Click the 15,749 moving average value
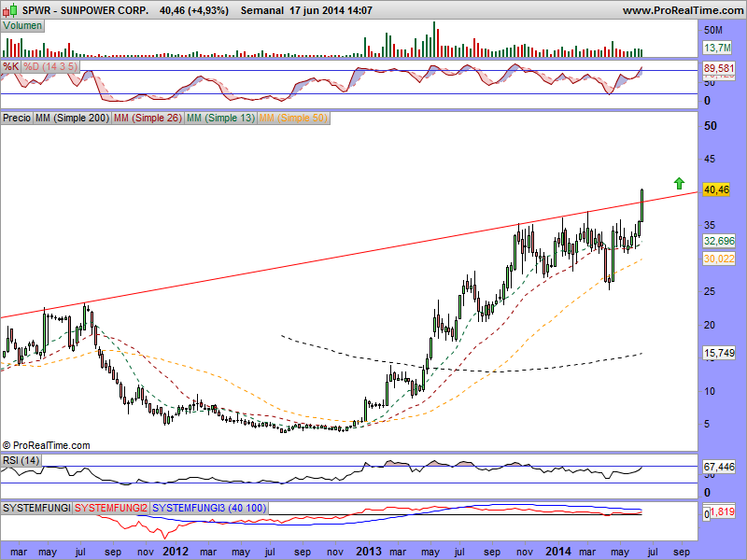Screen dimensions: 747x560 coord(719,353)
